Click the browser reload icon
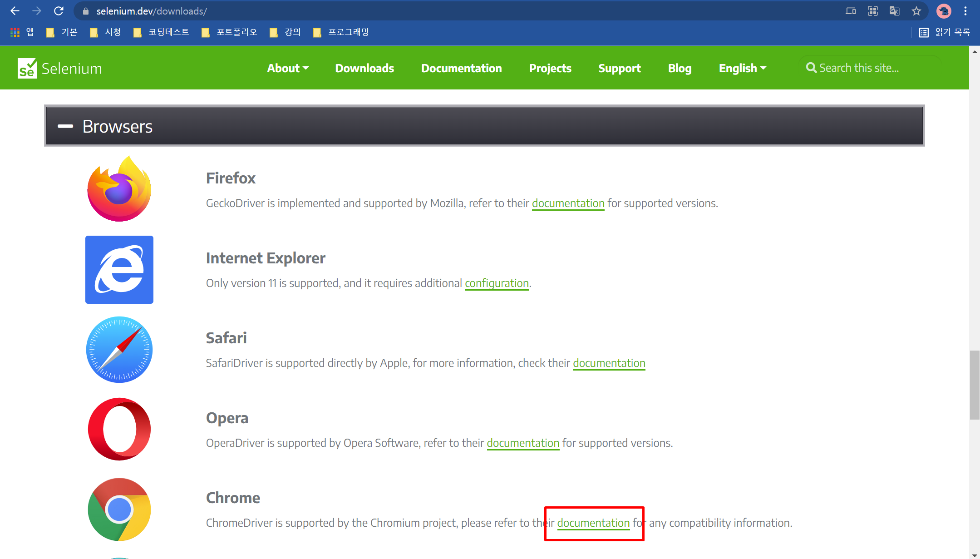This screenshot has height=559, width=980. tap(59, 11)
